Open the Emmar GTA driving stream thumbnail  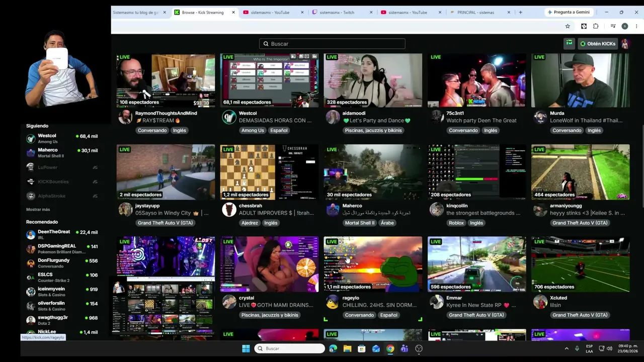point(476,264)
